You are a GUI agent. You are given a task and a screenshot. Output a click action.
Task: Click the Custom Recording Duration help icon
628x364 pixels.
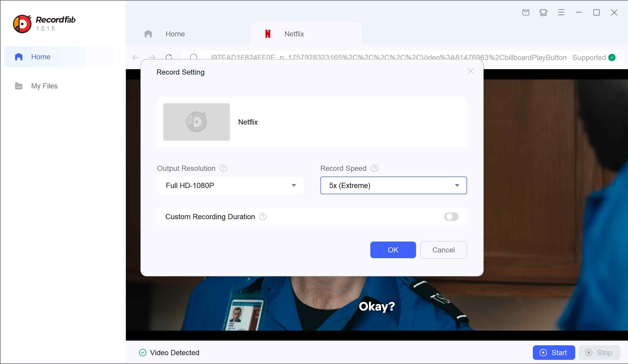[x=263, y=217]
